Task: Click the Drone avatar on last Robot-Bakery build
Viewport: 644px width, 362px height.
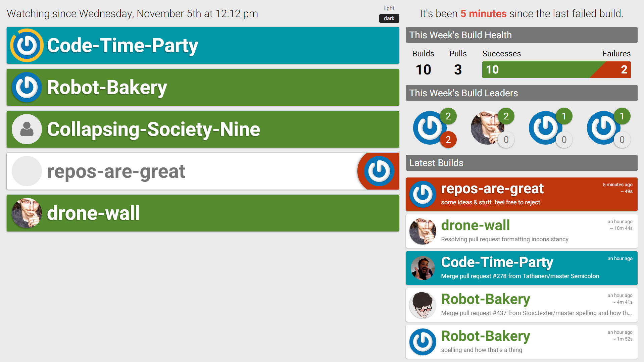Action: tap(423, 342)
